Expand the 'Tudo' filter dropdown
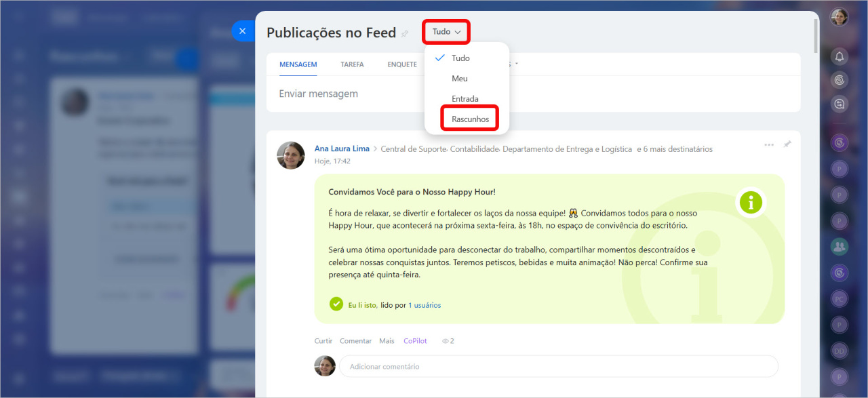This screenshot has height=398, width=868. (x=446, y=32)
